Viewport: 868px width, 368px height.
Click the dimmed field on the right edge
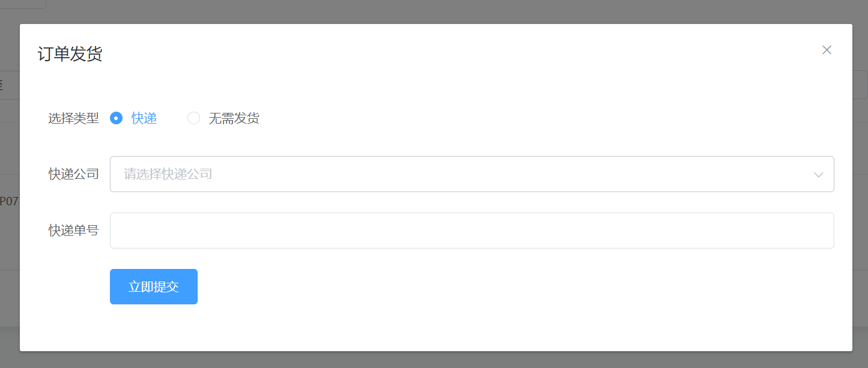tap(860, 85)
